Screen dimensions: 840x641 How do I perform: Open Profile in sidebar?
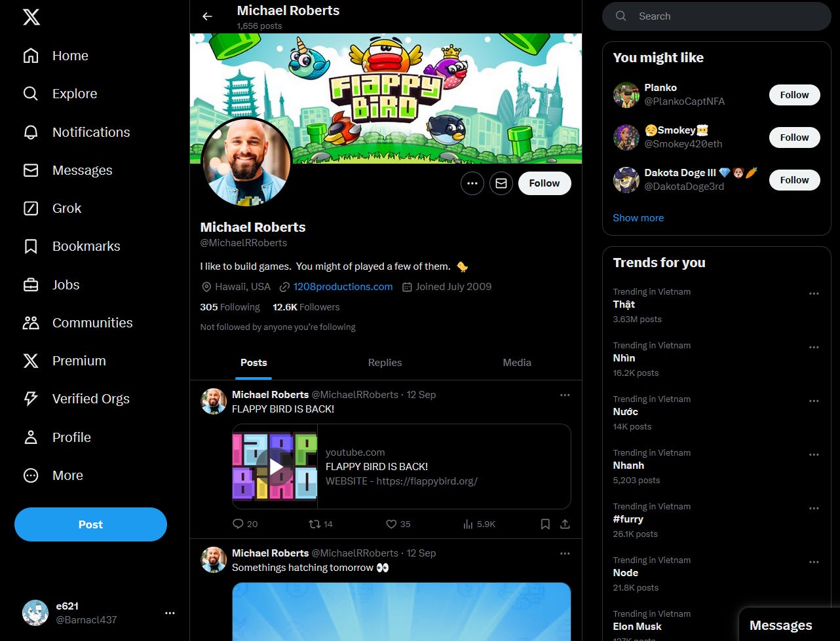[57, 437]
